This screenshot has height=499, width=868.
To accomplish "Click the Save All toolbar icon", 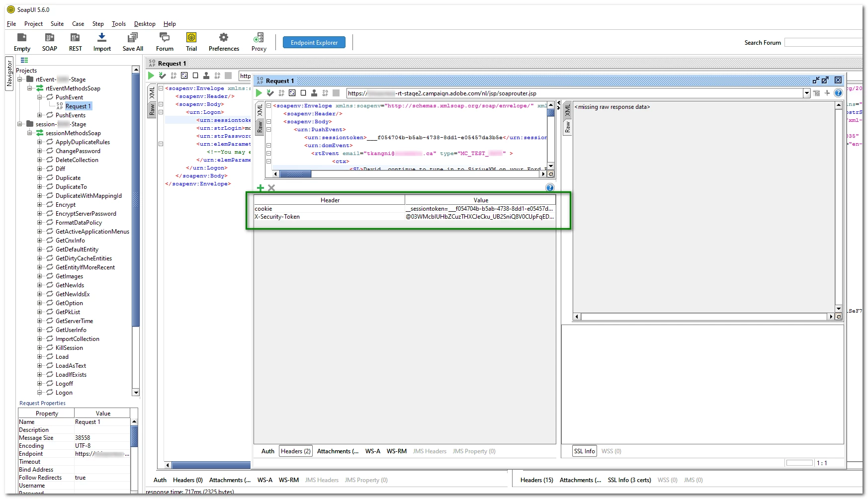I will pos(133,42).
